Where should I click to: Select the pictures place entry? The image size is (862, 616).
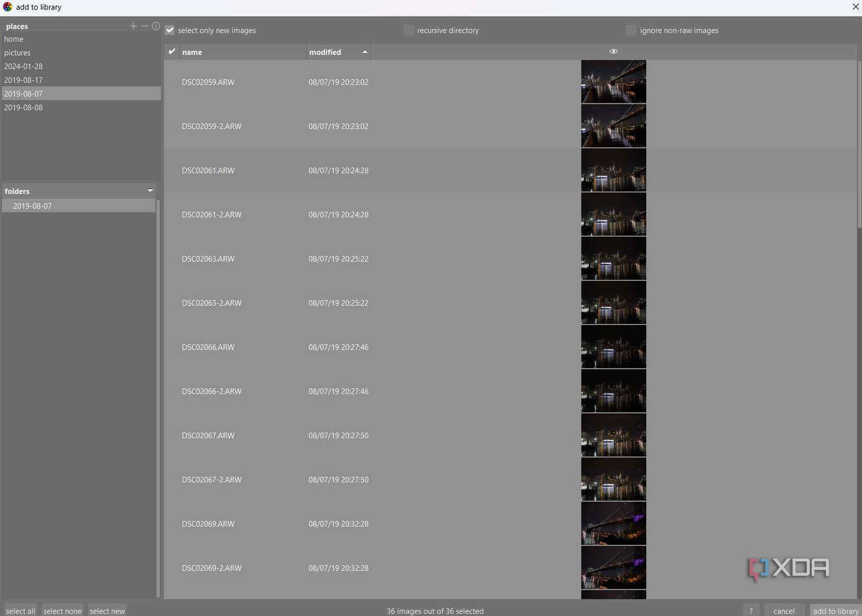coord(17,52)
